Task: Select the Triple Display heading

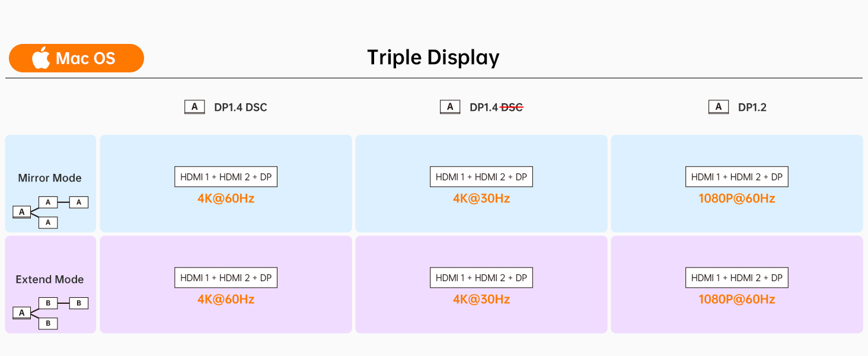Action: pos(433,58)
